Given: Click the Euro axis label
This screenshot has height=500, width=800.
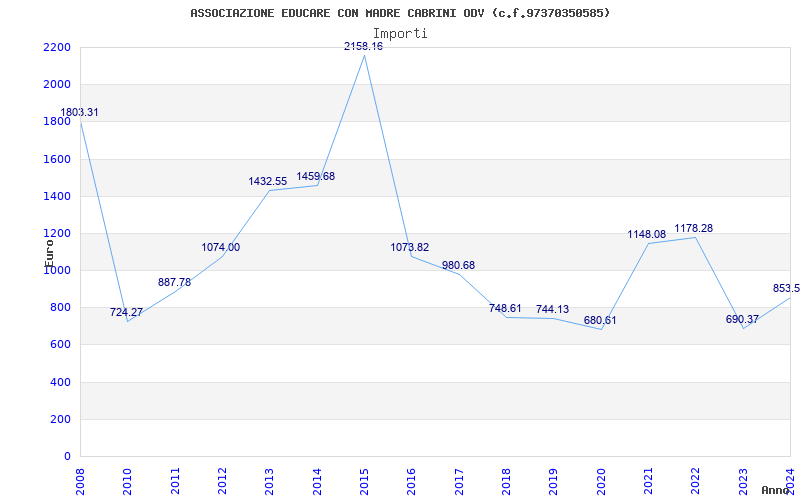Looking at the screenshot, I should pos(48,253).
